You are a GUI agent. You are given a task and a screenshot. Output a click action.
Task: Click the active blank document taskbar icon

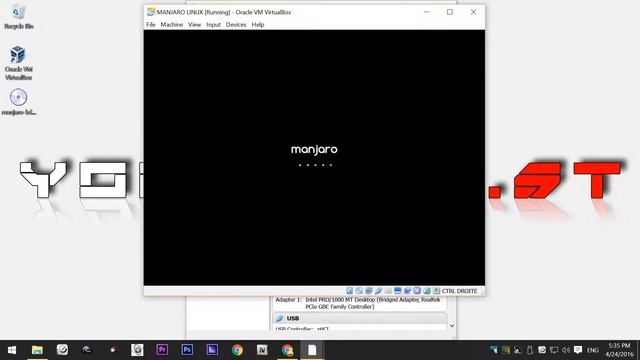click(x=312, y=350)
